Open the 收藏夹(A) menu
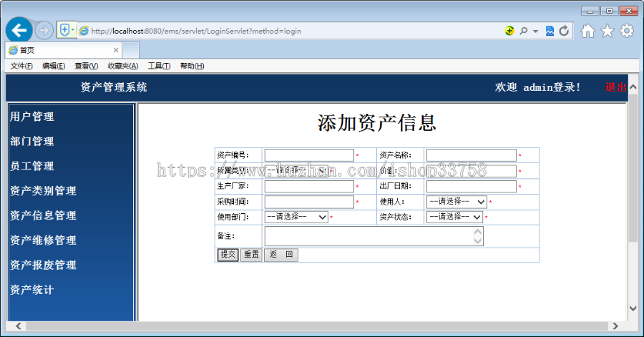Viewport: 644px width, 337px height. [123, 66]
